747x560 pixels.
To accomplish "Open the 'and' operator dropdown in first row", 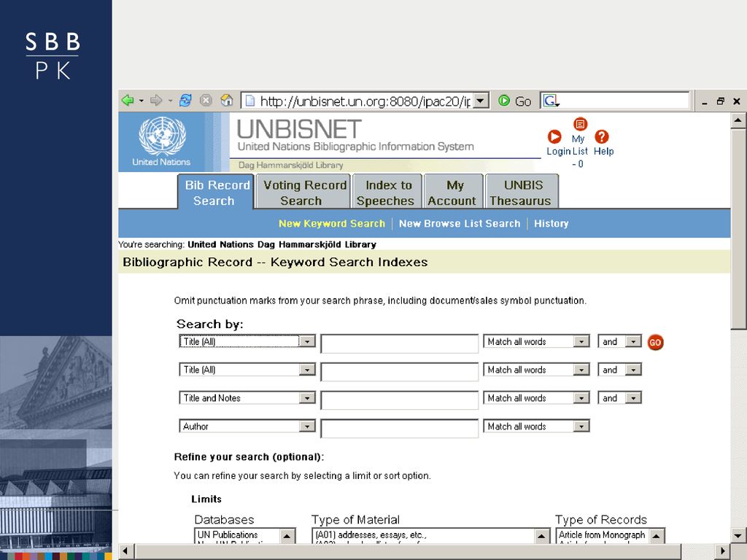I will (x=633, y=342).
